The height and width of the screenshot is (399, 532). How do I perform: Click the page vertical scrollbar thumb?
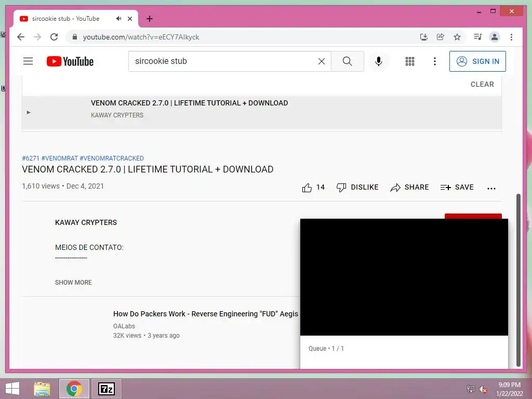click(518, 280)
